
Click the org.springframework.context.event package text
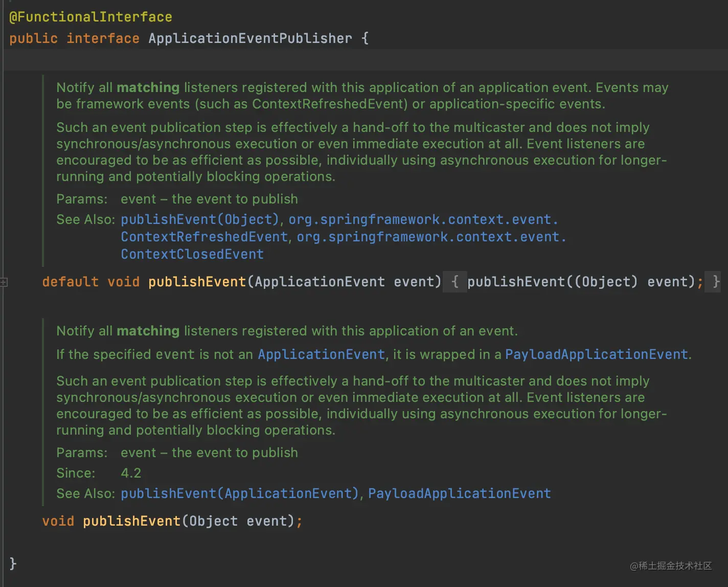pyautogui.click(x=422, y=219)
